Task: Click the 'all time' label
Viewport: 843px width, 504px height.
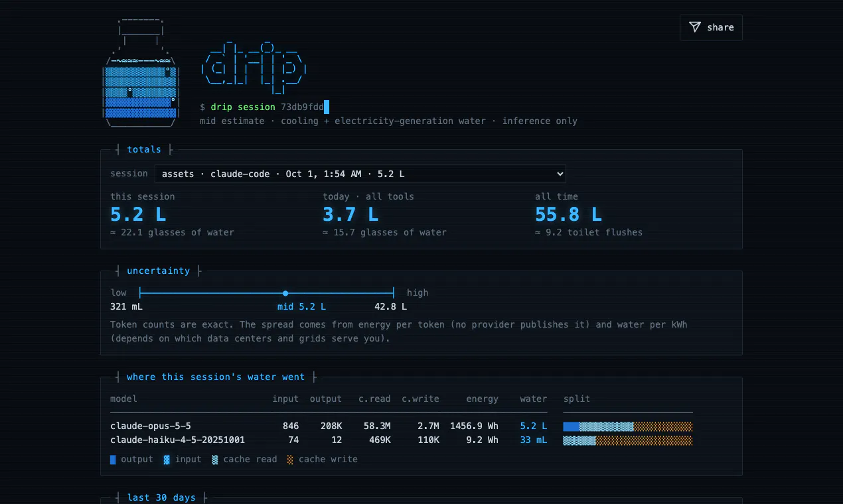Action: point(556,197)
